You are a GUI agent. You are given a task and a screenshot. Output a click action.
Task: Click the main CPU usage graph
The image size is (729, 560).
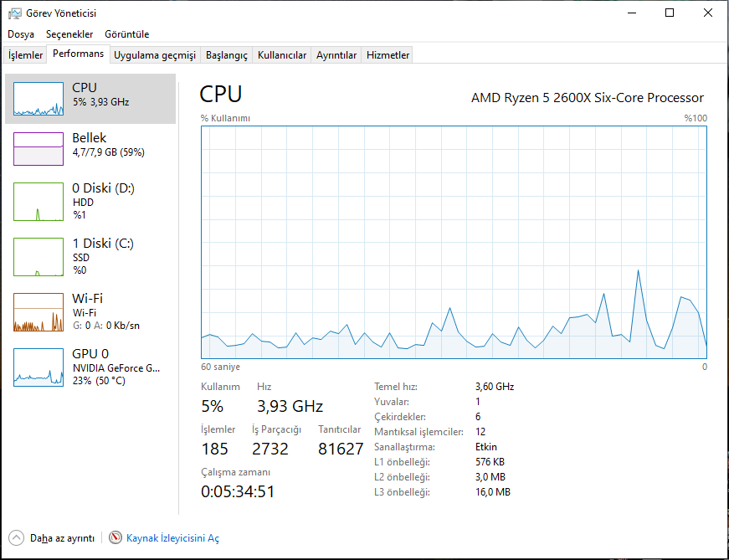point(454,242)
